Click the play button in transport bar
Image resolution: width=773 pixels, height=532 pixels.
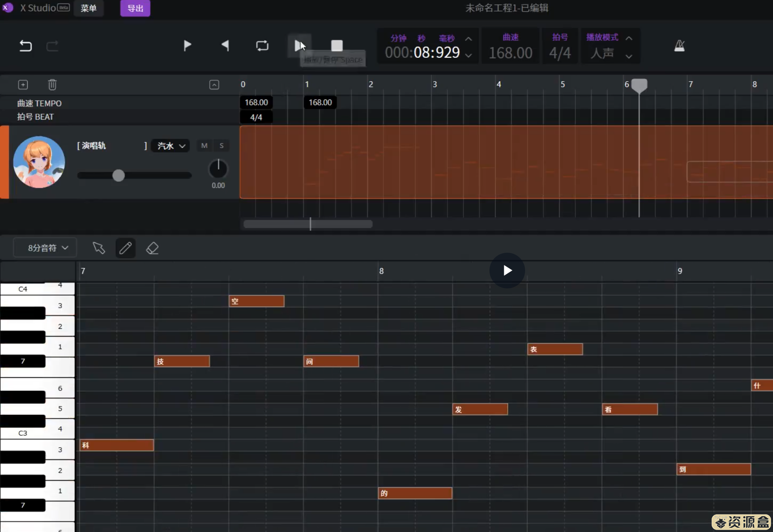click(x=187, y=46)
